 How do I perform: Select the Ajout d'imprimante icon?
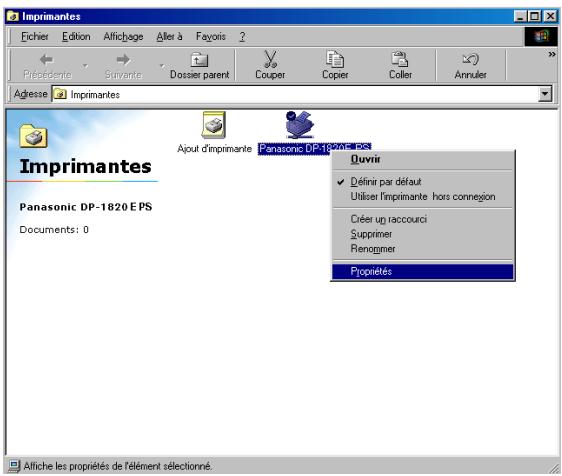[214, 125]
